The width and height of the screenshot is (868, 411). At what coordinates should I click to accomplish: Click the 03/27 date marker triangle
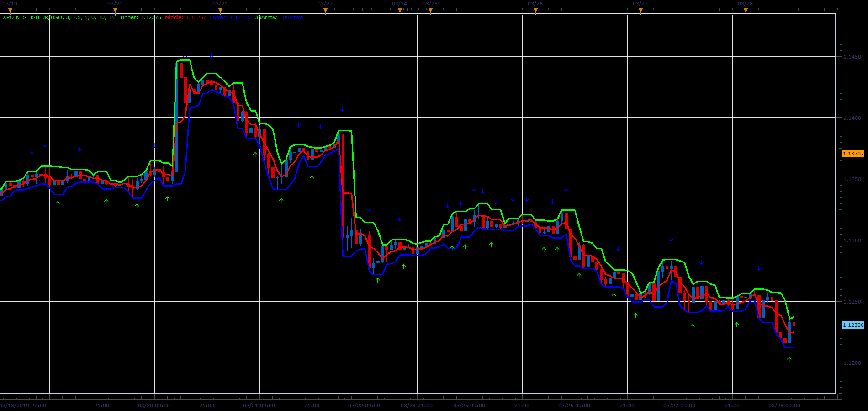click(640, 11)
